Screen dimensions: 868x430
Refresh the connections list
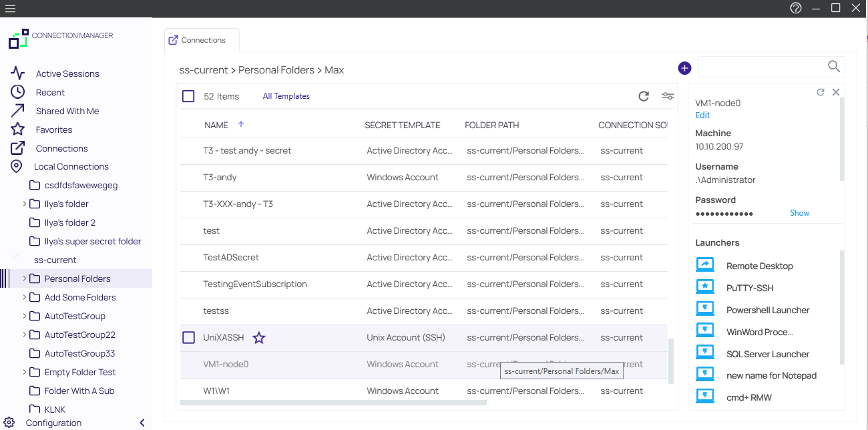coord(643,96)
